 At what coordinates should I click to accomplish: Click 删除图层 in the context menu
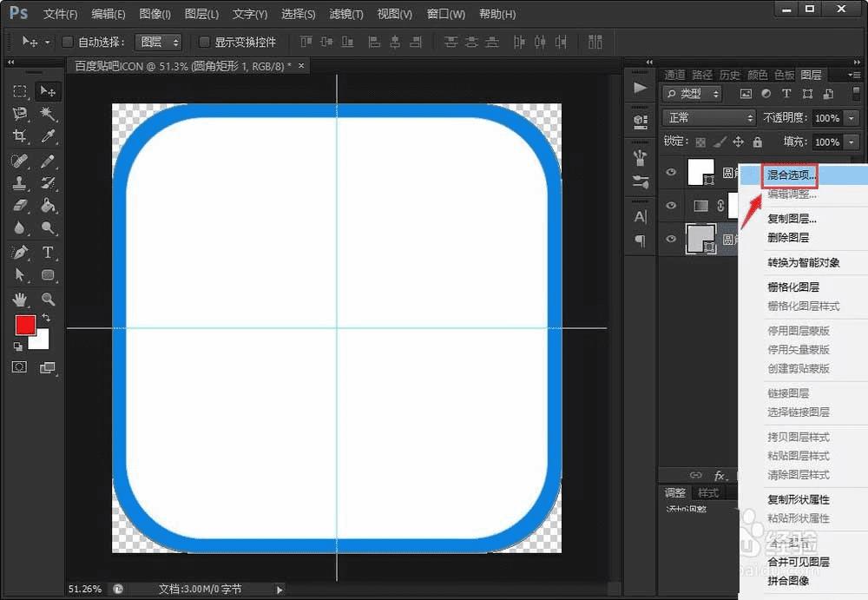[788, 238]
